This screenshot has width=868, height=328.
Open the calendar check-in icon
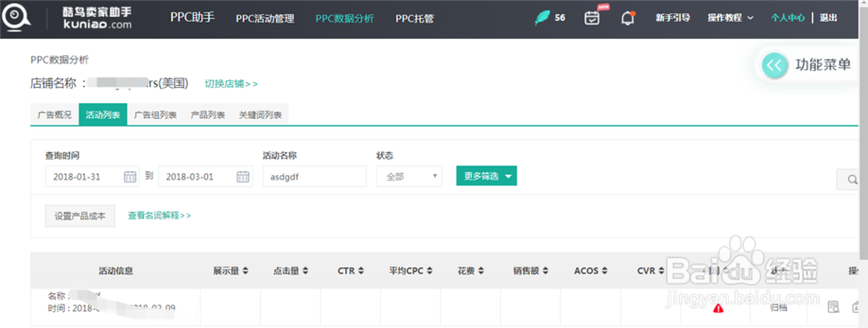[592, 17]
